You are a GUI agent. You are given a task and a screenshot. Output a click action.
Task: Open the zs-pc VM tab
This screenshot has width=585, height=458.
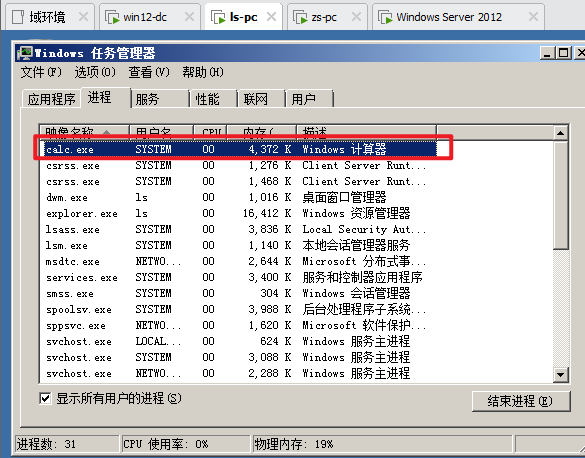click(327, 17)
